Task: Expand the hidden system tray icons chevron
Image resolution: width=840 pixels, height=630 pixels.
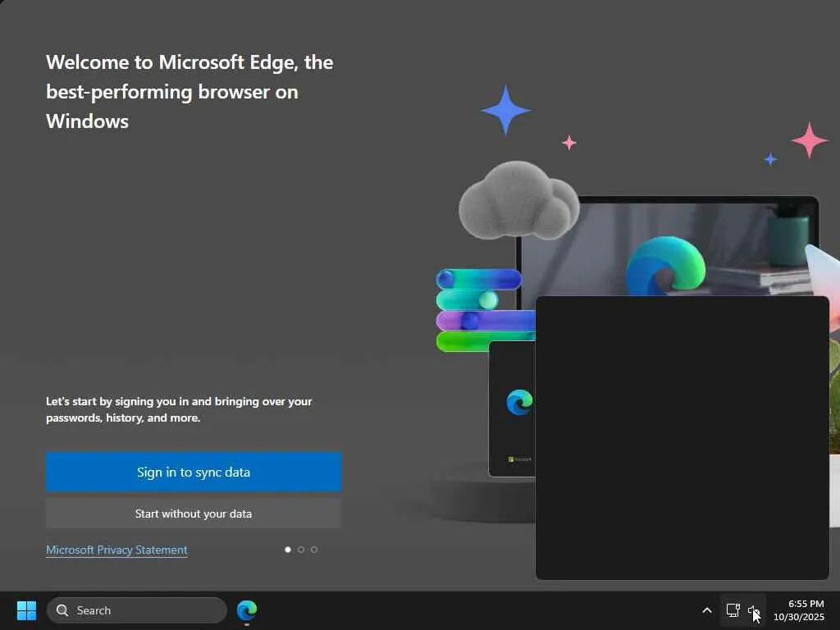Action: pyautogui.click(x=706, y=610)
